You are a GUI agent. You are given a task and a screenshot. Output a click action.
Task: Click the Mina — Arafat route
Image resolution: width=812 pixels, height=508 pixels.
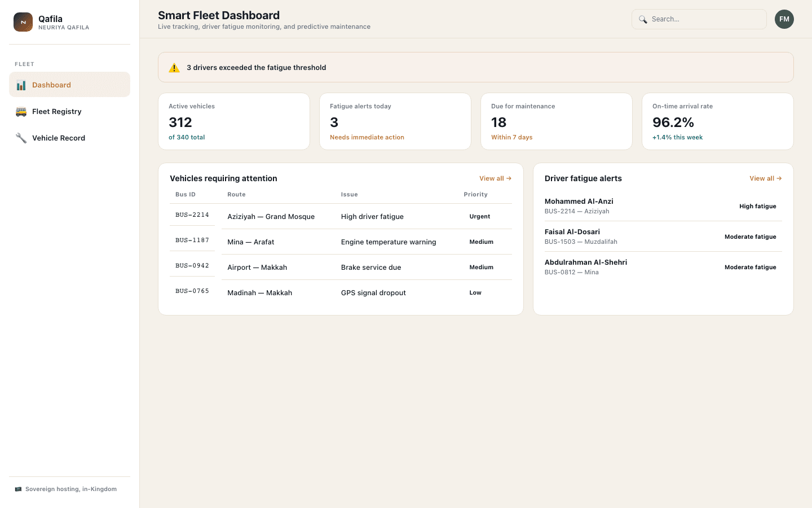point(251,242)
